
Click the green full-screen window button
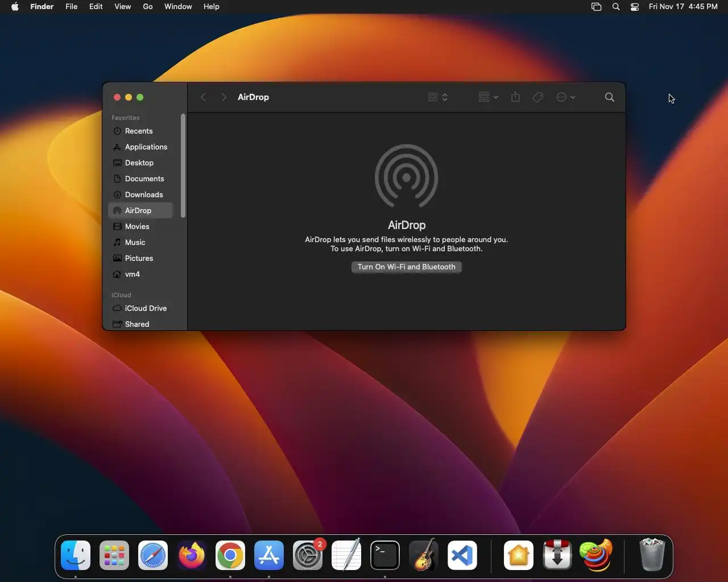[x=140, y=97]
